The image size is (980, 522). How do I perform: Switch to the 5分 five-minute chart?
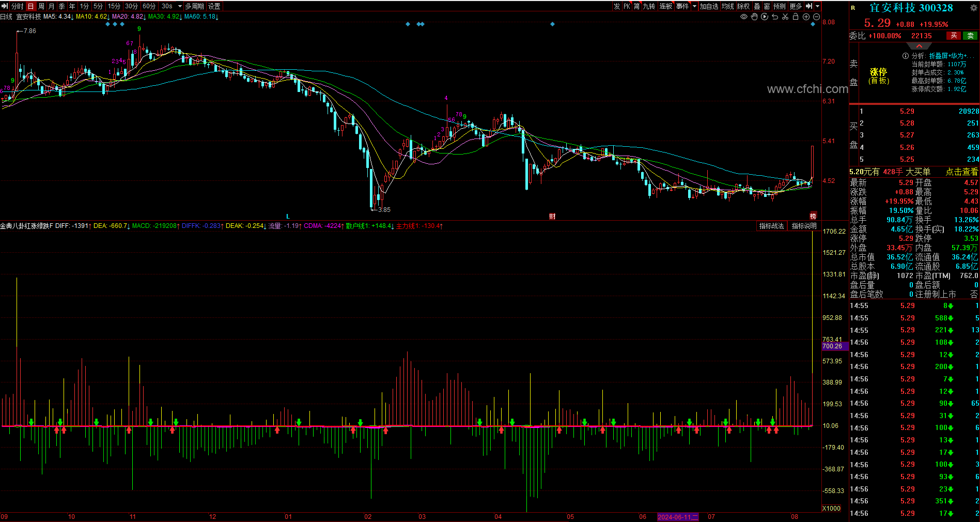click(x=98, y=6)
